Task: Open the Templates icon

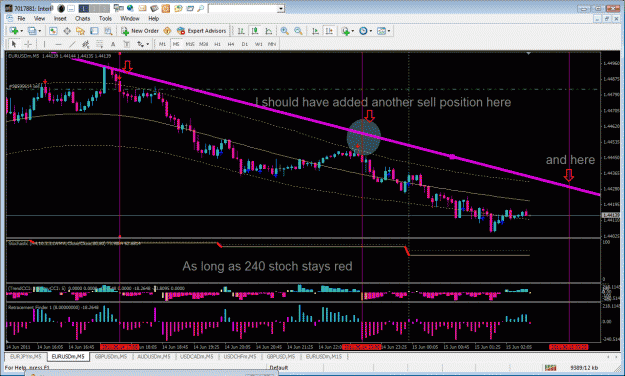Action: [381, 31]
